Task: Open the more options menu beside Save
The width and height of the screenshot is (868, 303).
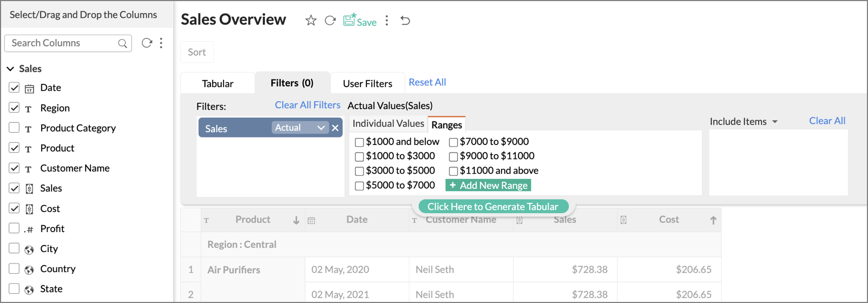Action: pos(387,21)
